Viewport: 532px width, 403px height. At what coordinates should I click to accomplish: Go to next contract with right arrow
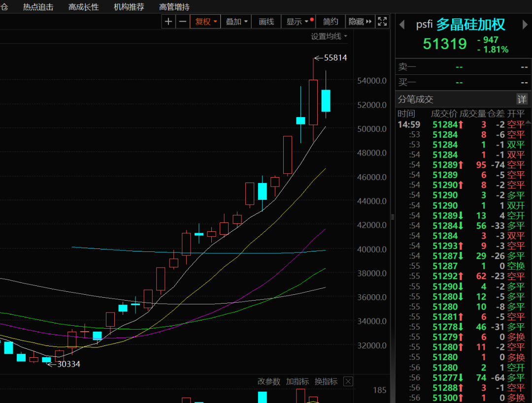(525, 25)
